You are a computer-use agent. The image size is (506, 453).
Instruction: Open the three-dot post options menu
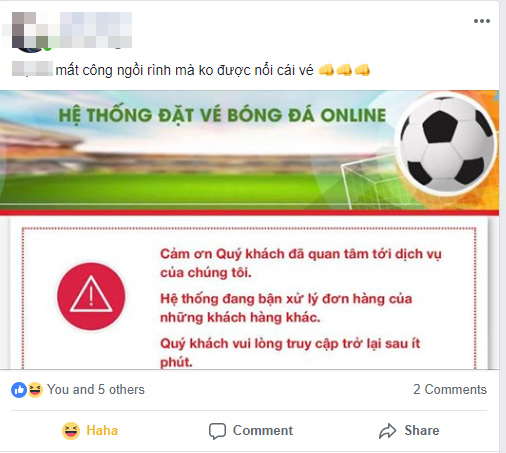[482, 21]
